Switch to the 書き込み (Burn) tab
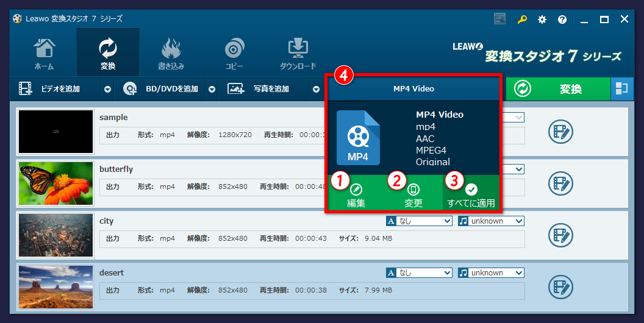The image size is (644, 323). tap(171, 54)
